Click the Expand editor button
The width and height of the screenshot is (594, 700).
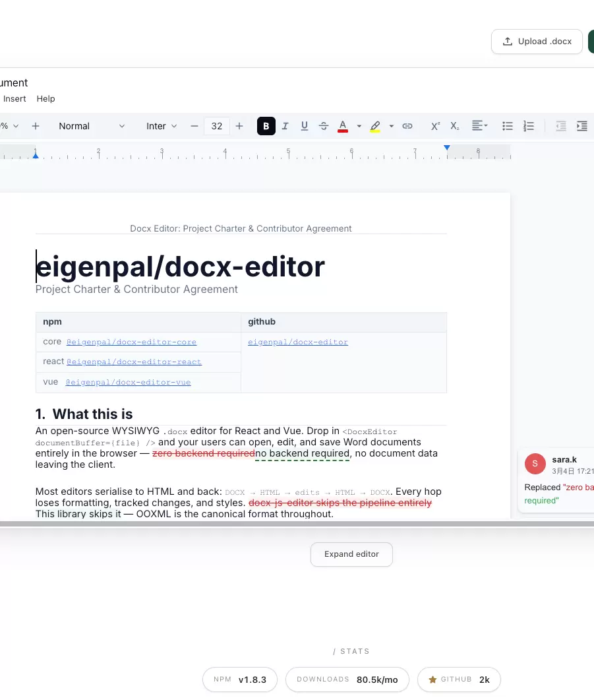351,554
